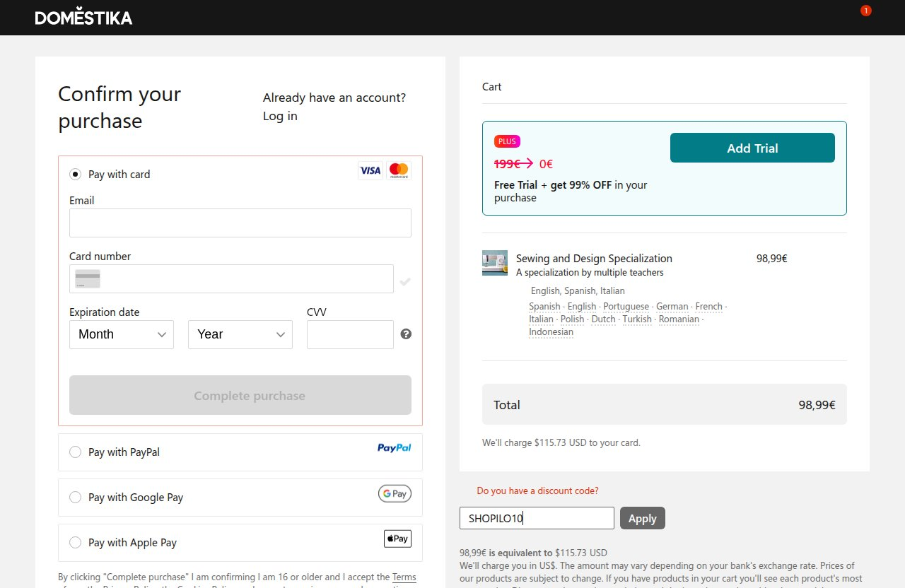This screenshot has height=588, width=905.
Task: Click the course price 98,99€
Action: coord(772,259)
